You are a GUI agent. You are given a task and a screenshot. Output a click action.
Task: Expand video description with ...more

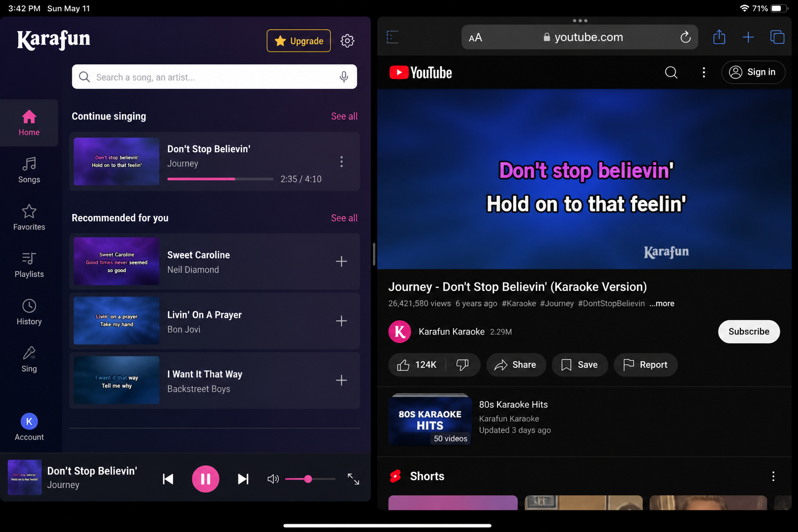662,303
